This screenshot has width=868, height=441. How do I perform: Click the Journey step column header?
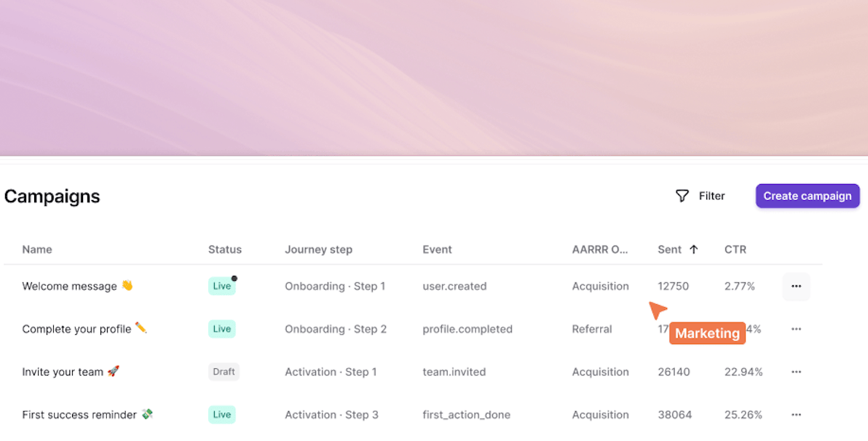(x=318, y=250)
